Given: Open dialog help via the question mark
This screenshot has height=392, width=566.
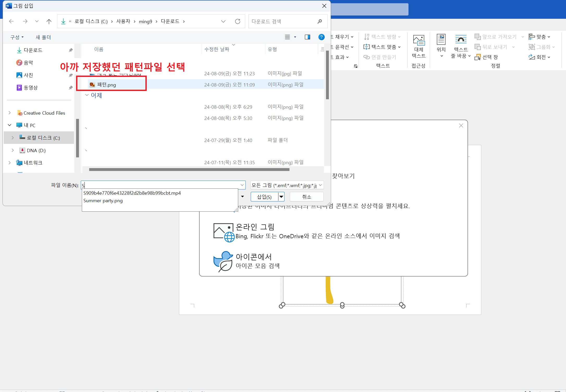Looking at the screenshot, I should click(321, 37).
